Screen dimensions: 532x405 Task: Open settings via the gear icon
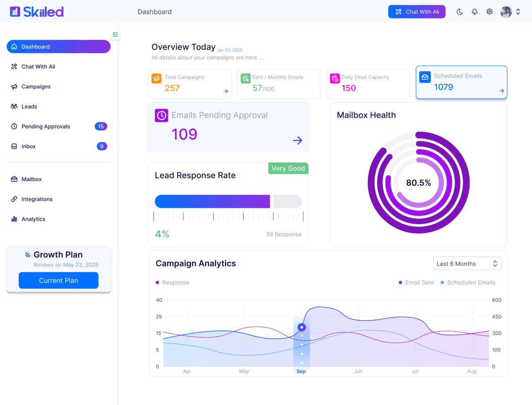489,12
